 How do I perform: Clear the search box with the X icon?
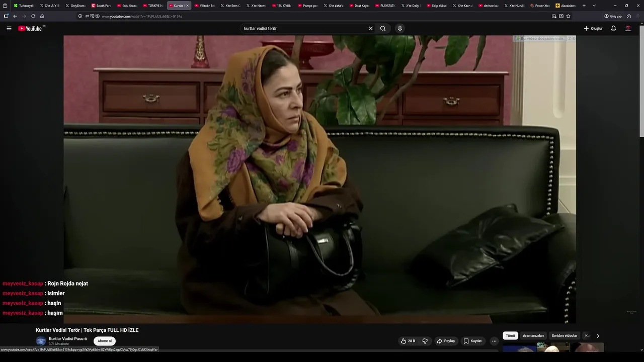(x=371, y=29)
